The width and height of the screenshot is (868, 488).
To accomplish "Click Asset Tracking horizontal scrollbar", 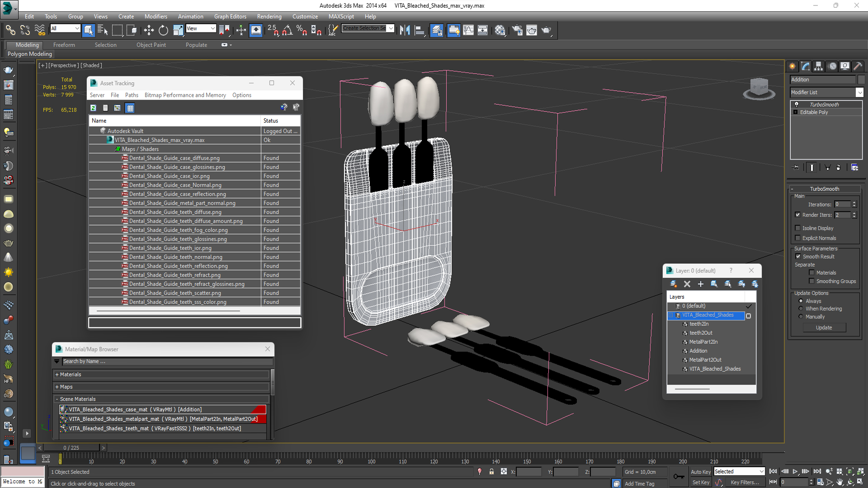I will coord(168,311).
